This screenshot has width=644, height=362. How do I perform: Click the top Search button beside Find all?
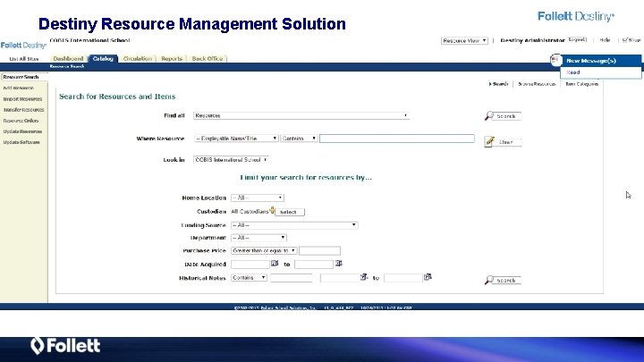click(x=503, y=116)
